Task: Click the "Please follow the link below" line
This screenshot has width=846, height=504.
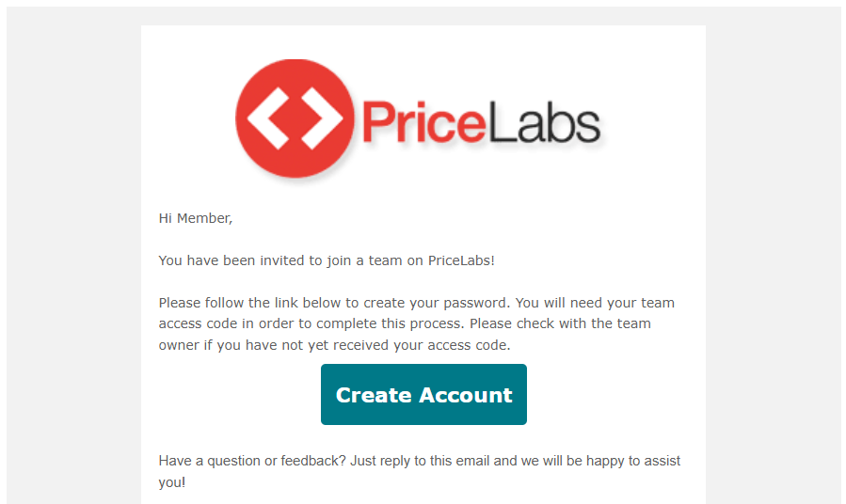Action: tap(417, 303)
